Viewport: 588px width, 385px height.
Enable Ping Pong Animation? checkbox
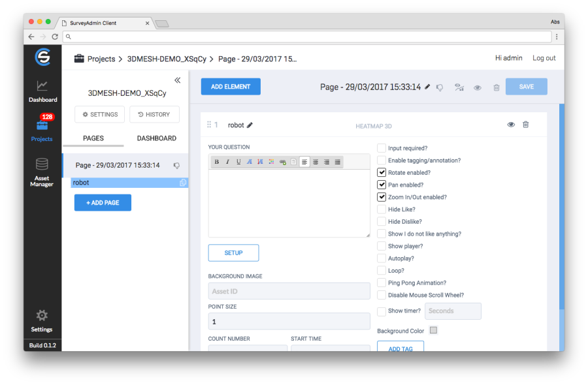tap(382, 283)
